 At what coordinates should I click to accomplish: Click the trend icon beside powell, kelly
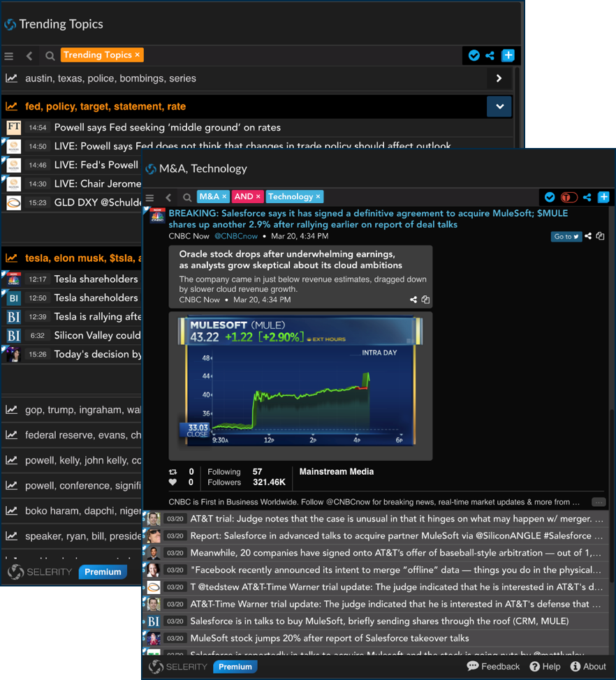tap(12, 460)
